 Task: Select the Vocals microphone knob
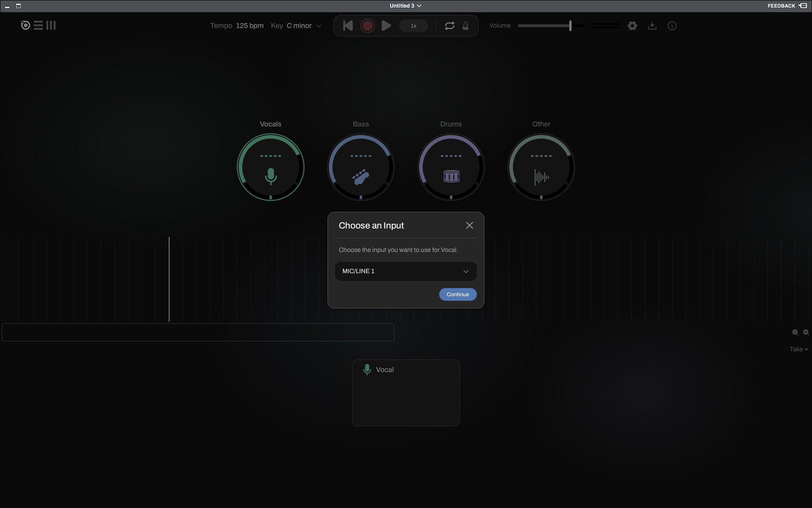pyautogui.click(x=271, y=167)
